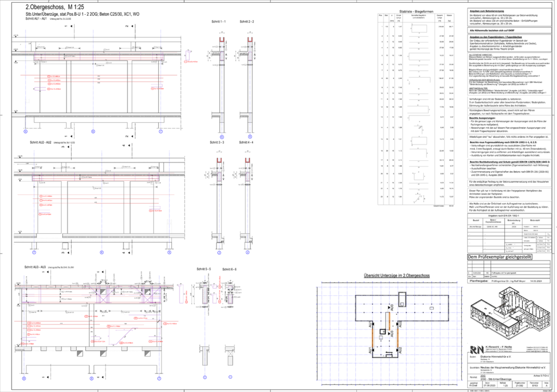Select the "Schnitt 4 - 4" label
Viewport: 557px width, 392px height.
point(246,141)
